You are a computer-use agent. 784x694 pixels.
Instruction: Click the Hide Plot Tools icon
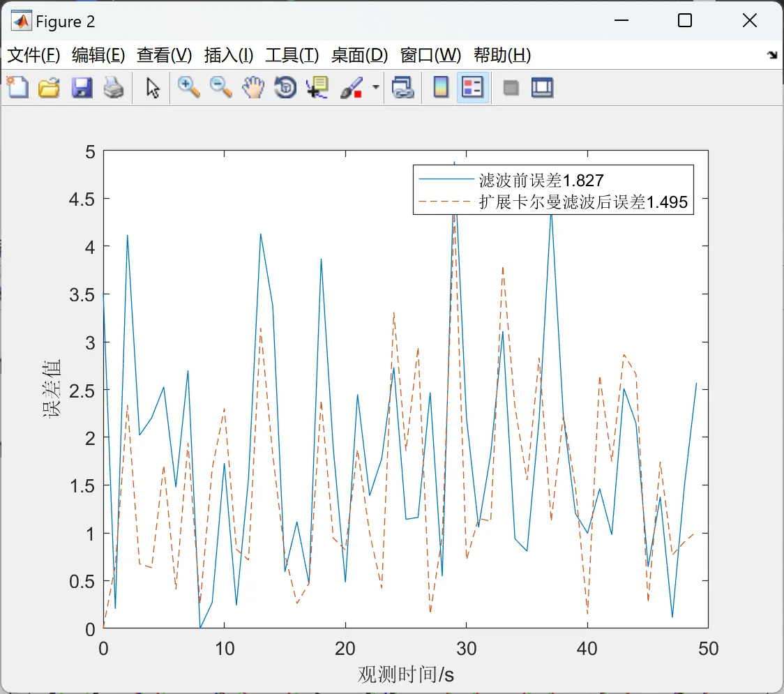pyautogui.click(x=511, y=88)
